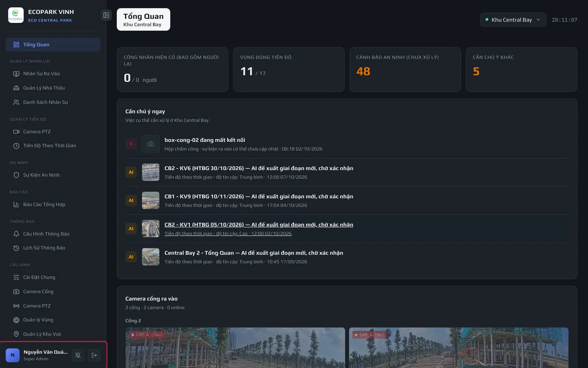
Task: Click the shield icon for Sự Kiện An Ninh
Action: point(16,175)
